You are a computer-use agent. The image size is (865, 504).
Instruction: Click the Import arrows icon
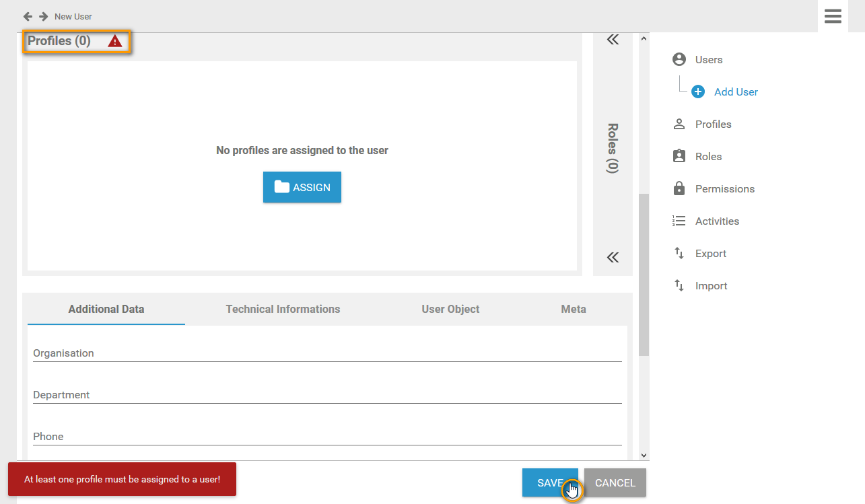(679, 285)
